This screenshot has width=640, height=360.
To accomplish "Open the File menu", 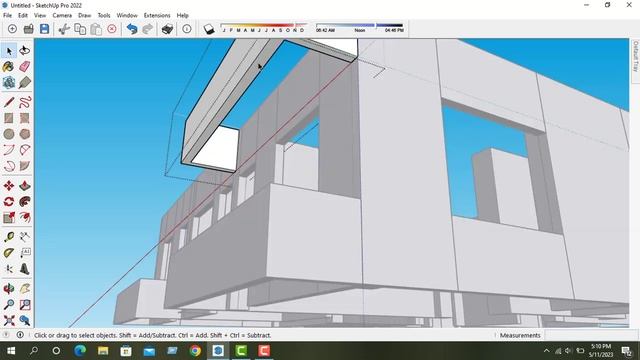I will pyautogui.click(x=7, y=15).
